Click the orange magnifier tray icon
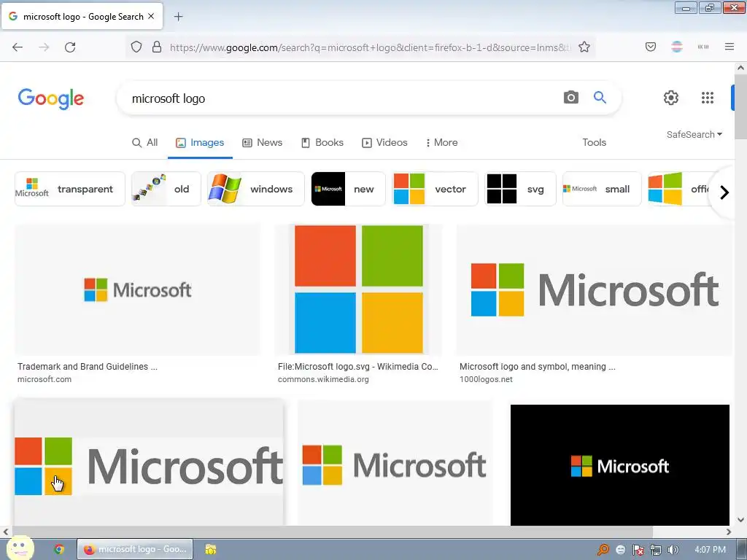 [603, 550]
